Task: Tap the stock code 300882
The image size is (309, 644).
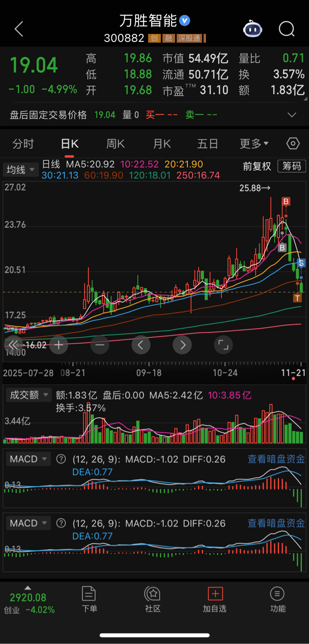Action: (x=124, y=38)
